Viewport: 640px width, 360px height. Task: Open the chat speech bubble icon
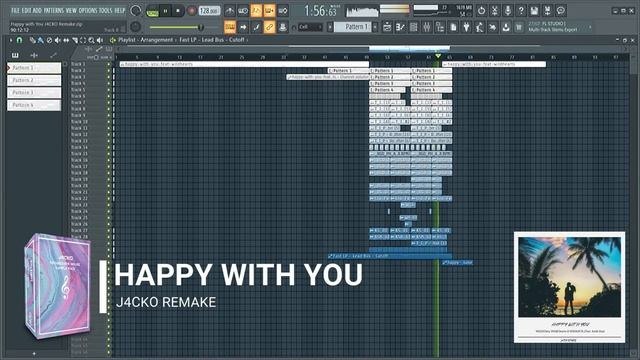[x=561, y=11]
